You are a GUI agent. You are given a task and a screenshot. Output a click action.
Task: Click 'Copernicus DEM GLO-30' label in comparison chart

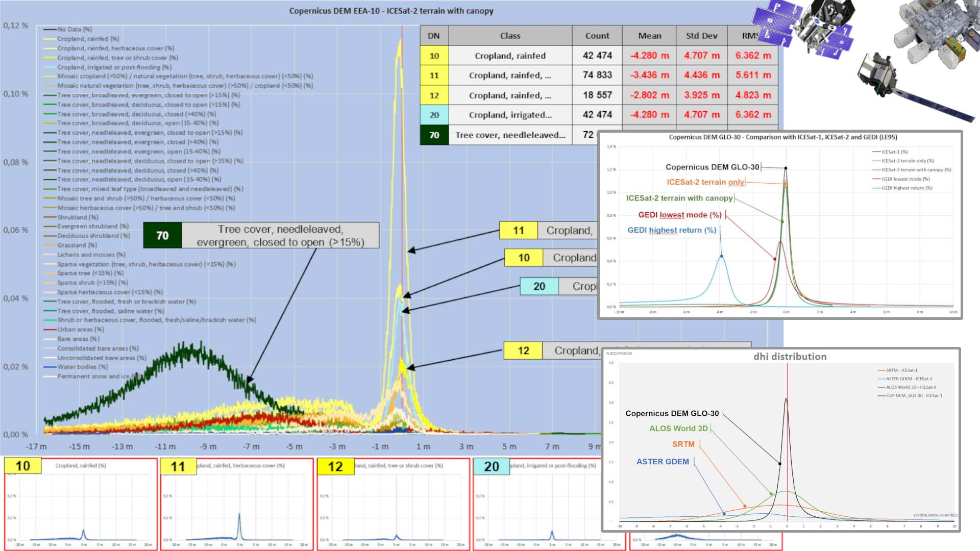coord(712,167)
